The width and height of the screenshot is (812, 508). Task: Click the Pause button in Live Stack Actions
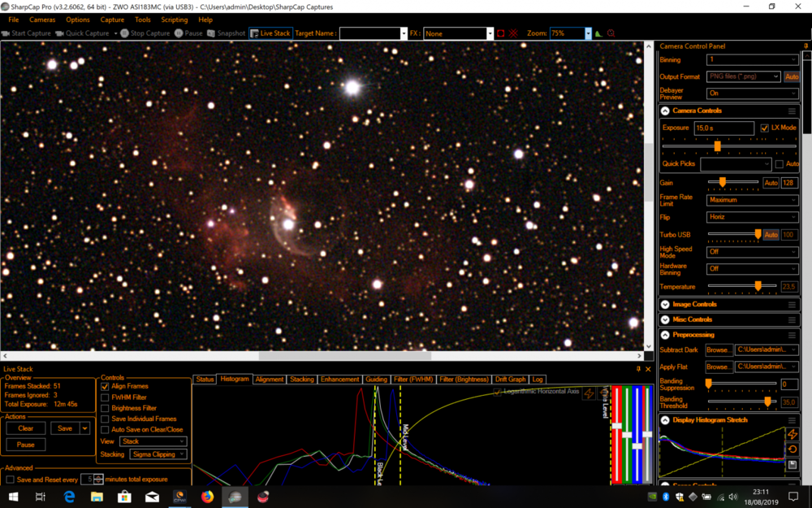[x=25, y=445]
